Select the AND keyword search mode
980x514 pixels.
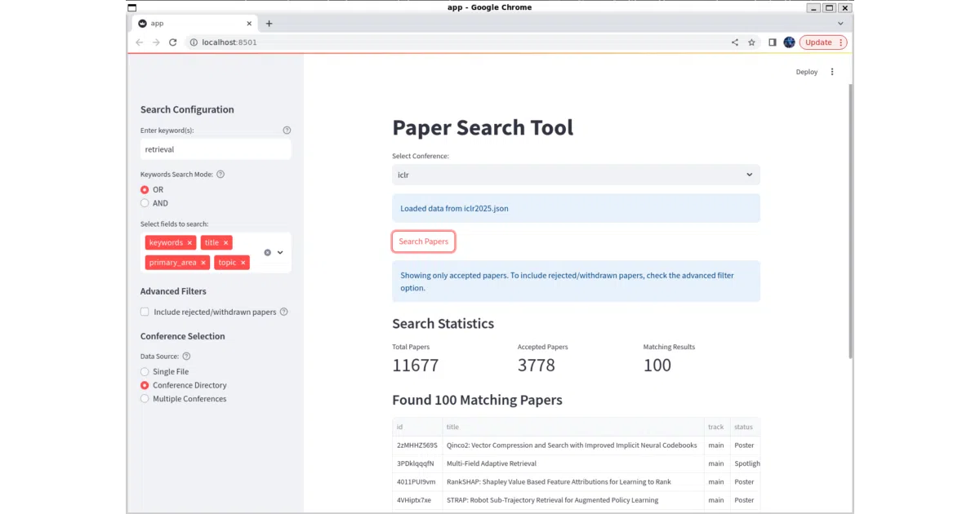[x=154, y=203]
